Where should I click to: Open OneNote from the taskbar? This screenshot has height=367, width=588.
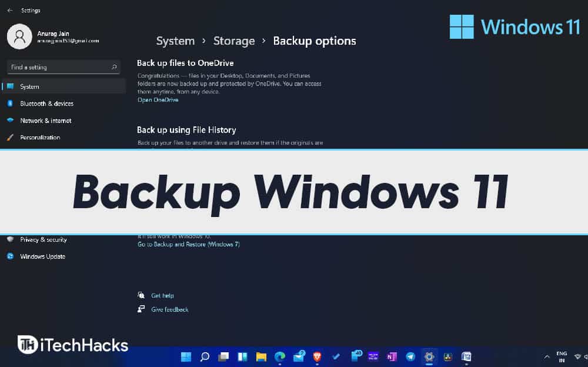392,356
